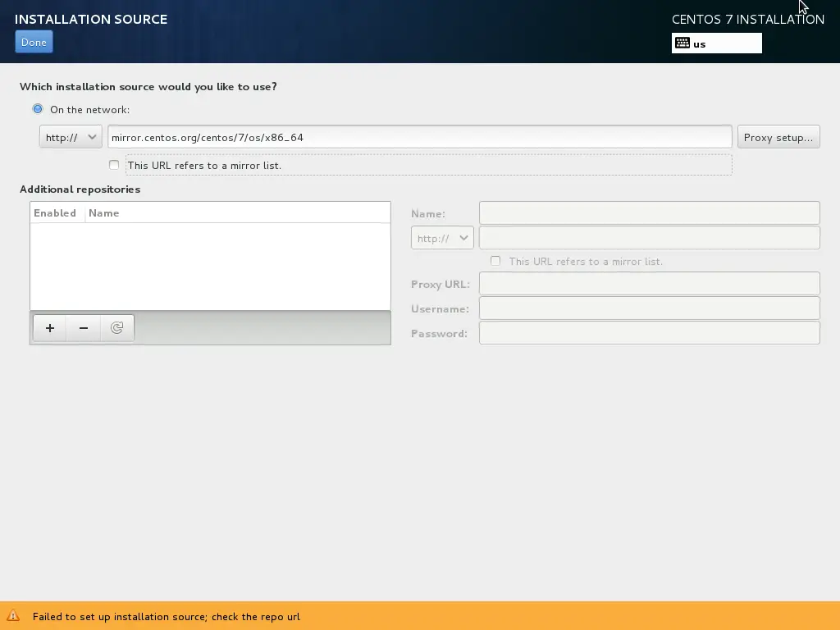Click the mirror.centos.org repository URL field
Viewport: 840px width, 630px height.
419,137
